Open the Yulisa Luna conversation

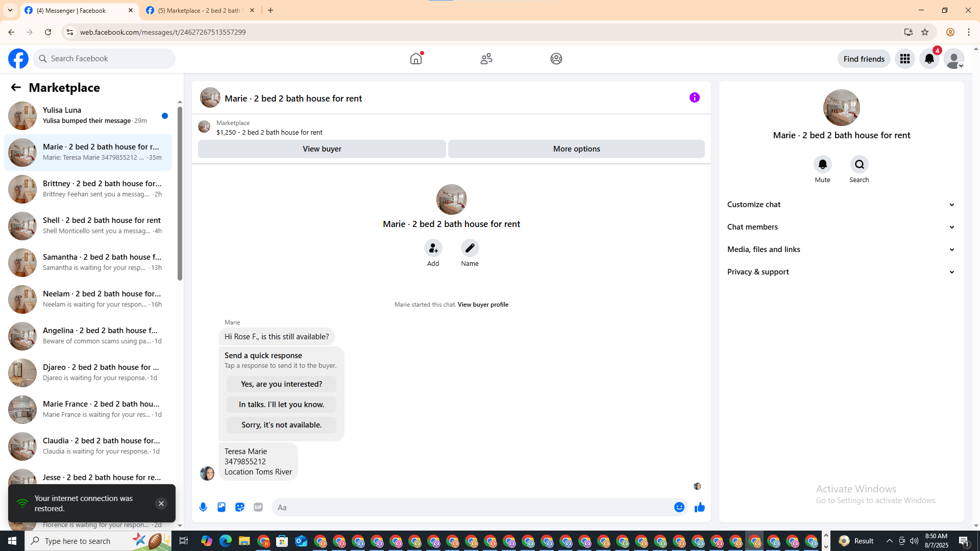88,116
